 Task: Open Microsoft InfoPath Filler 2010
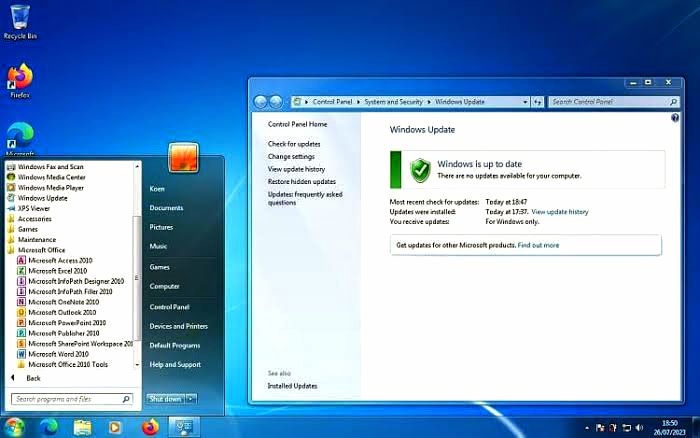tap(65, 292)
